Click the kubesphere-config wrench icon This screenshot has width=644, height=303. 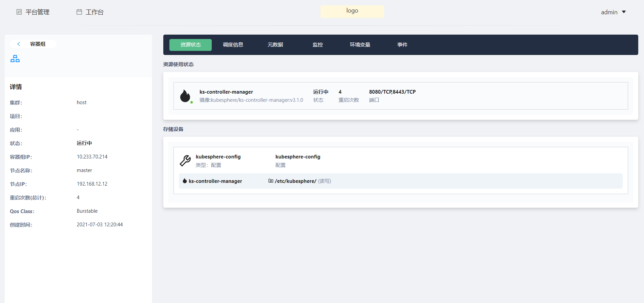tap(185, 160)
